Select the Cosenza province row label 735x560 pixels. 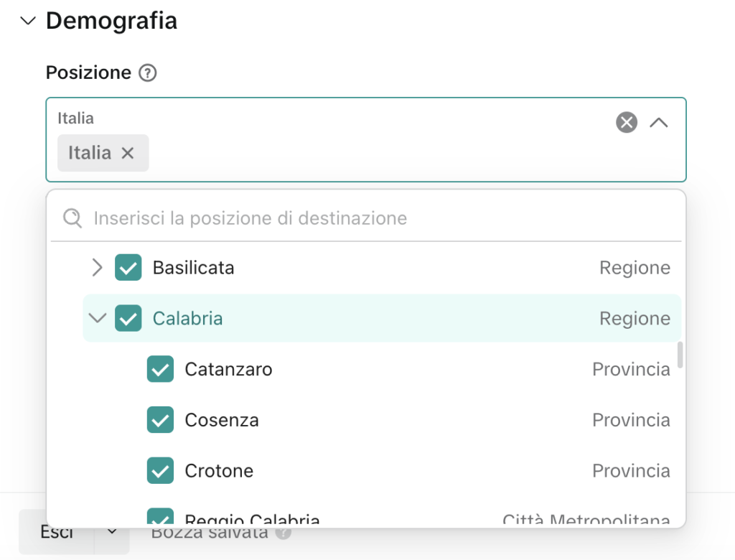click(222, 420)
